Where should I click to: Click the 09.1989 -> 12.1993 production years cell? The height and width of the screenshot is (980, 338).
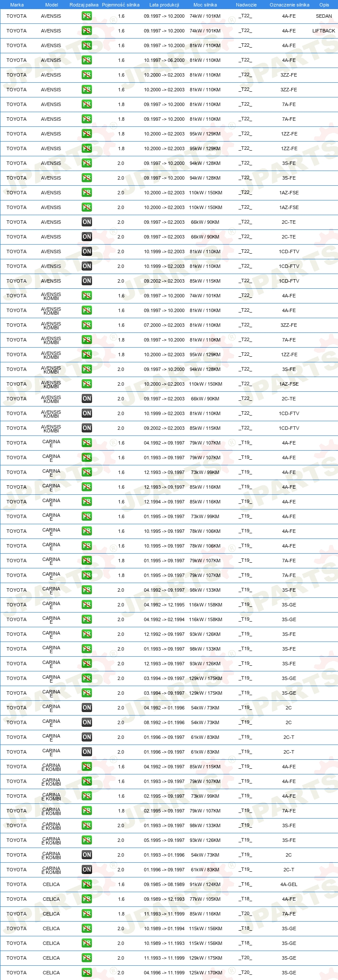tap(164, 899)
